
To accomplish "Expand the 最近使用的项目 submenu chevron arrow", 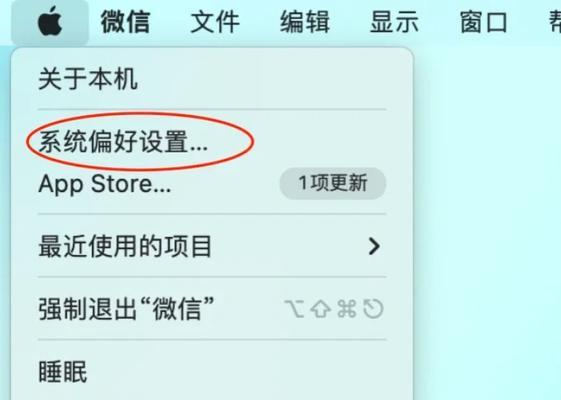I will (x=374, y=246).
